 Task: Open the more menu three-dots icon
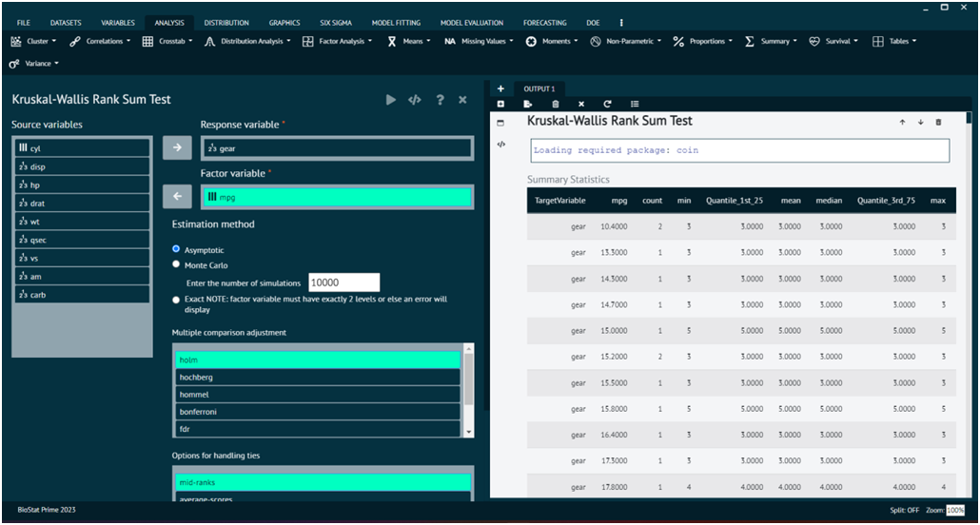tap(621, 23)
